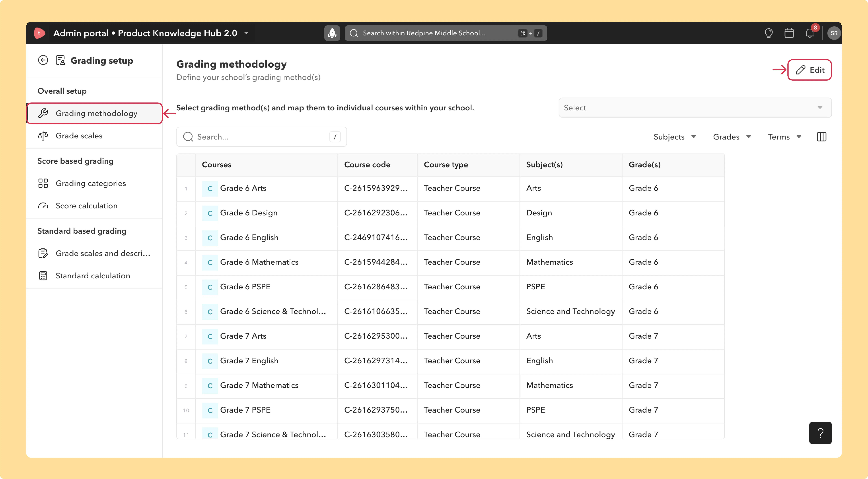Focus the Search within Redpine Middle School field
Image resolution: width=868 pixels, height=479 pixels.
tap(446, 33)
